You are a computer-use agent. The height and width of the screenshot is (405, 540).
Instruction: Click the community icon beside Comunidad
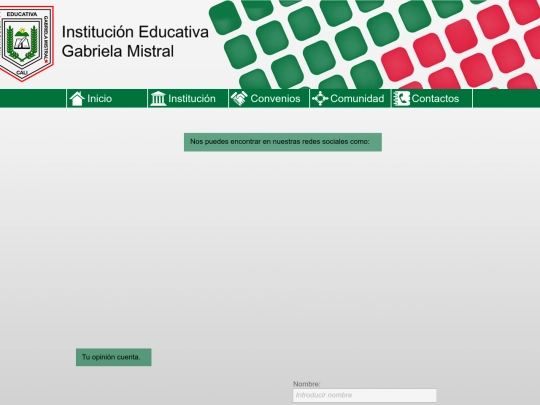[x=320, y=98]
